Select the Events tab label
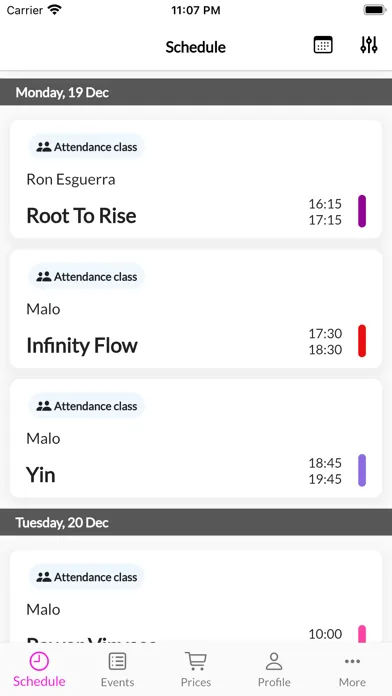The width and height of the screenshot is (392, 696). (117, 682)
